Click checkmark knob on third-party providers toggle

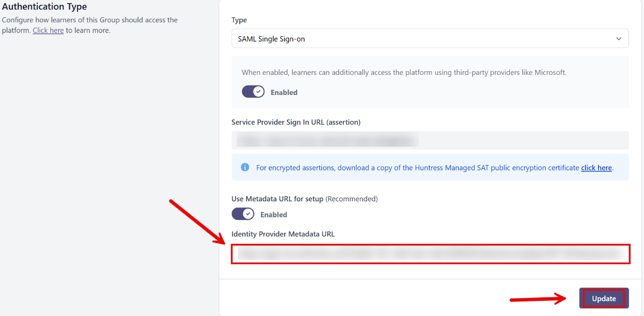258,92
